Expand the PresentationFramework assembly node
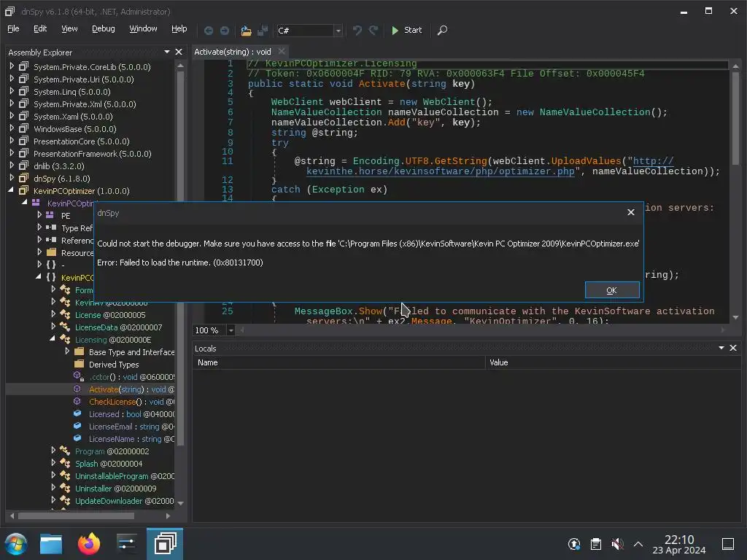 pos(12,153)
